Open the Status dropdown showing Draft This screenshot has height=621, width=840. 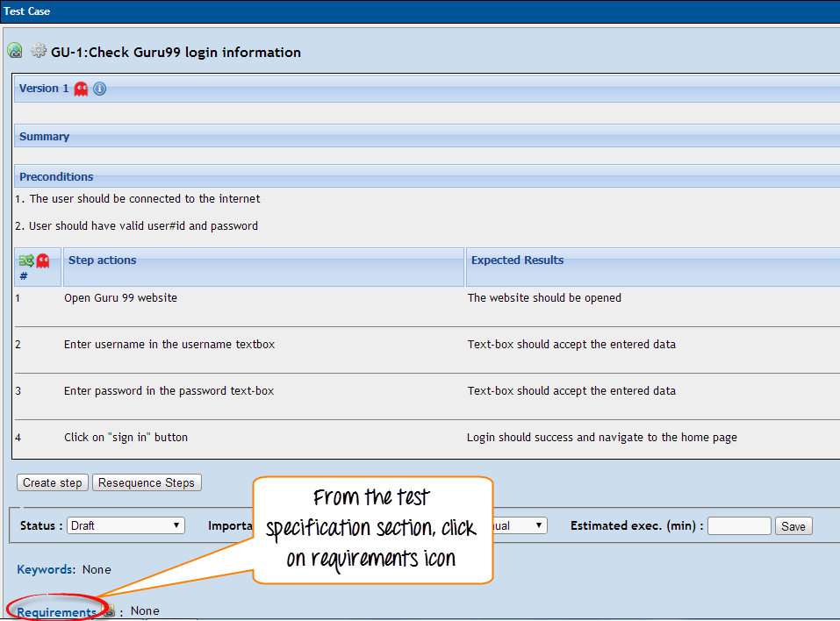(x=126, y=525)
